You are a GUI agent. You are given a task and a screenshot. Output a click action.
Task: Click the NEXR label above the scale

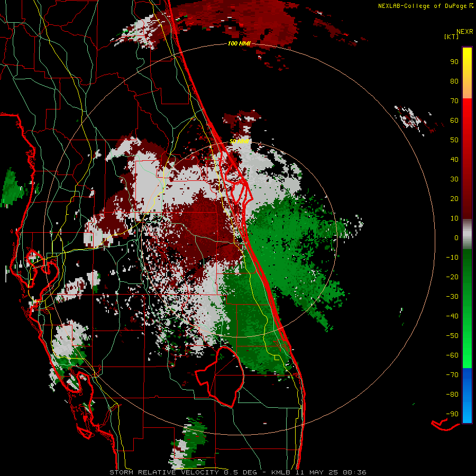[x=465, y=32]
